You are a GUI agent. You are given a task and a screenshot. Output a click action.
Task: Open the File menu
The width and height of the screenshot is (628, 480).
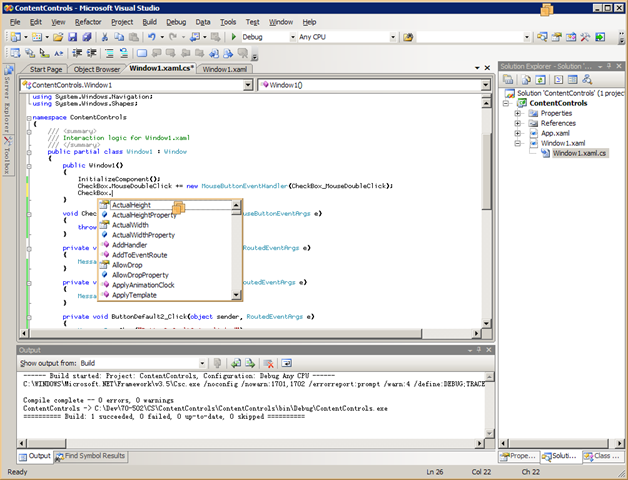(x=15, y=22)
